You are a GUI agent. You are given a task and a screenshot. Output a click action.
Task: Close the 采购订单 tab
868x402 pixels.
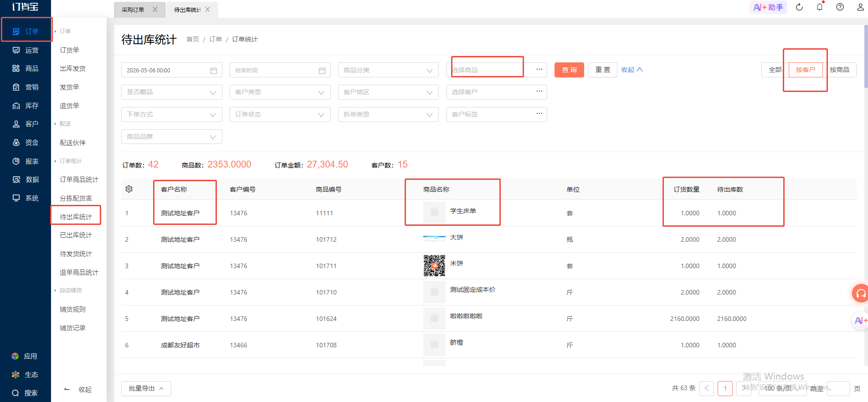(x=155, y=10)
